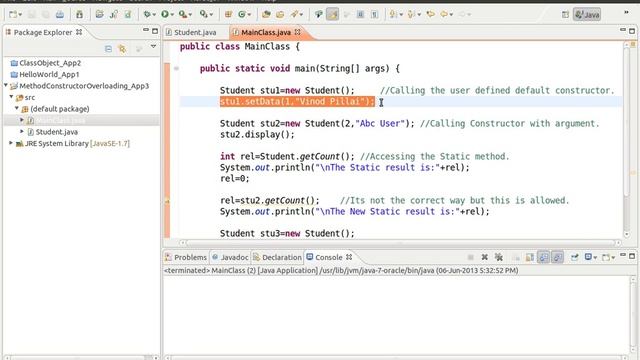Click the Show more toolbar chevron
Image resolution: width=640 pixels, height=360 pixels.
coord(627,13)
